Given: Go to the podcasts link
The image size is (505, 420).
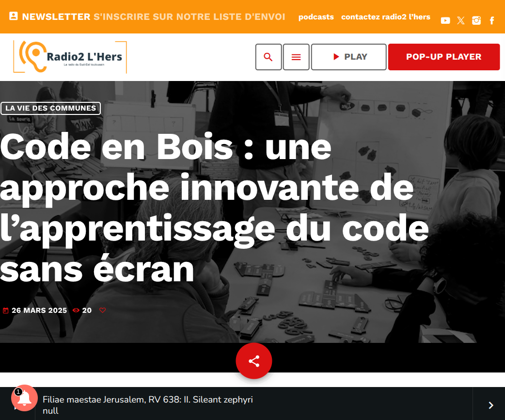Looking at the screenshot, I should coord(316,17).
